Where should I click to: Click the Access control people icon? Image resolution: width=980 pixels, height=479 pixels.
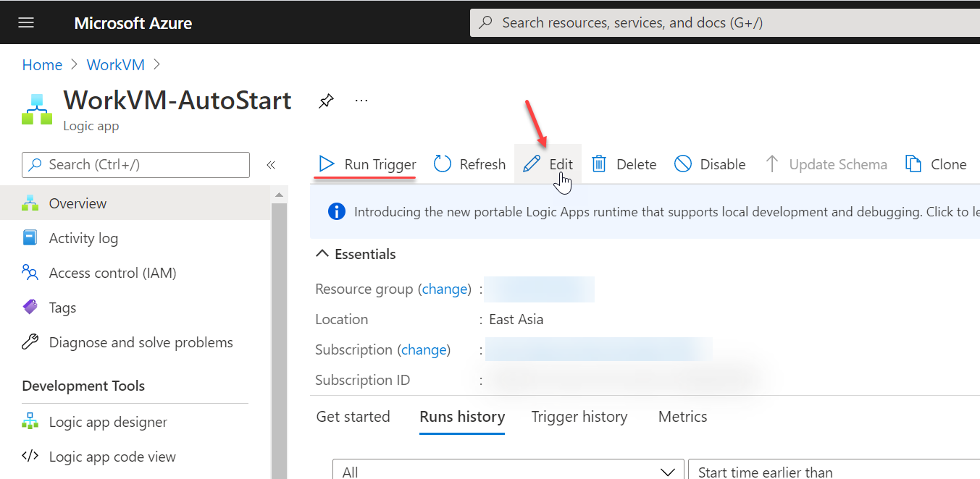pos(30,273)
